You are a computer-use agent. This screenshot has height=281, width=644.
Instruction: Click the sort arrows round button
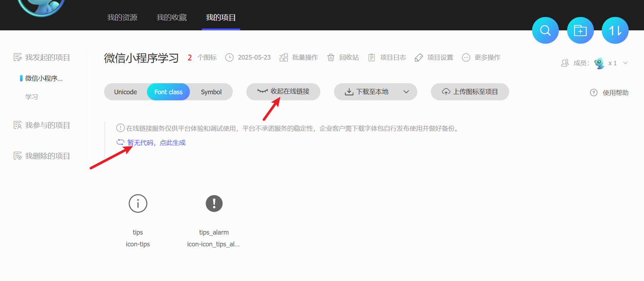[x=615, y=30]
